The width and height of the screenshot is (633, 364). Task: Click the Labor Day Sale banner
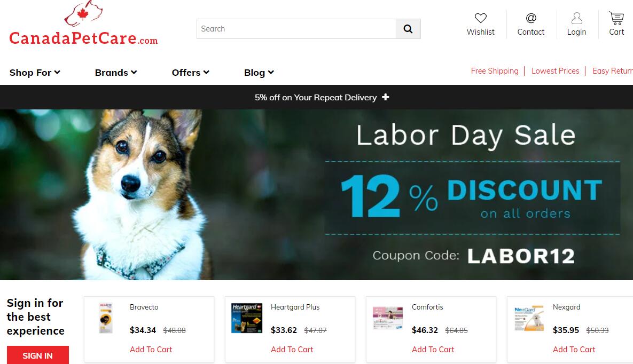(316, 194)
